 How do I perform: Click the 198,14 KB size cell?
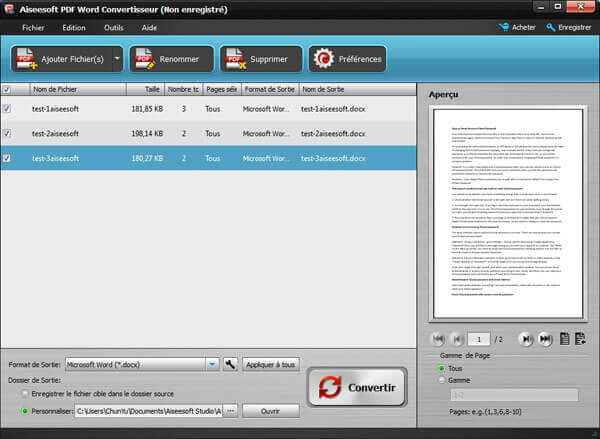[x=147, y=133]
